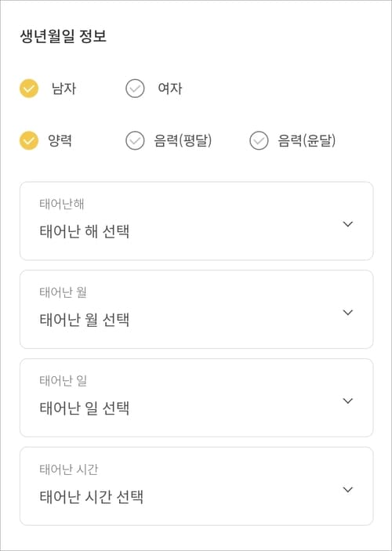Expand the chevron in 태어난 월 field
This screenshot has width=392, height=551.
(x=347, y=313)
